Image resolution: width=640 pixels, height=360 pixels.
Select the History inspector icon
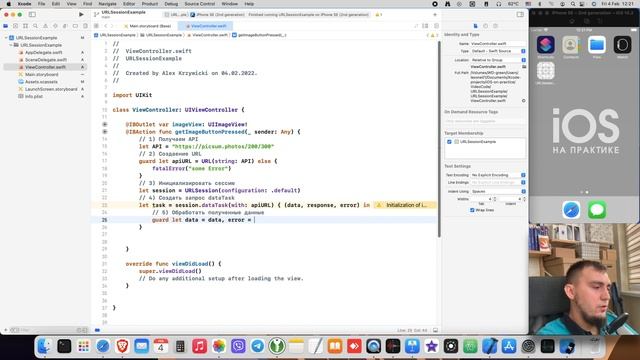(x=485, y=26)
